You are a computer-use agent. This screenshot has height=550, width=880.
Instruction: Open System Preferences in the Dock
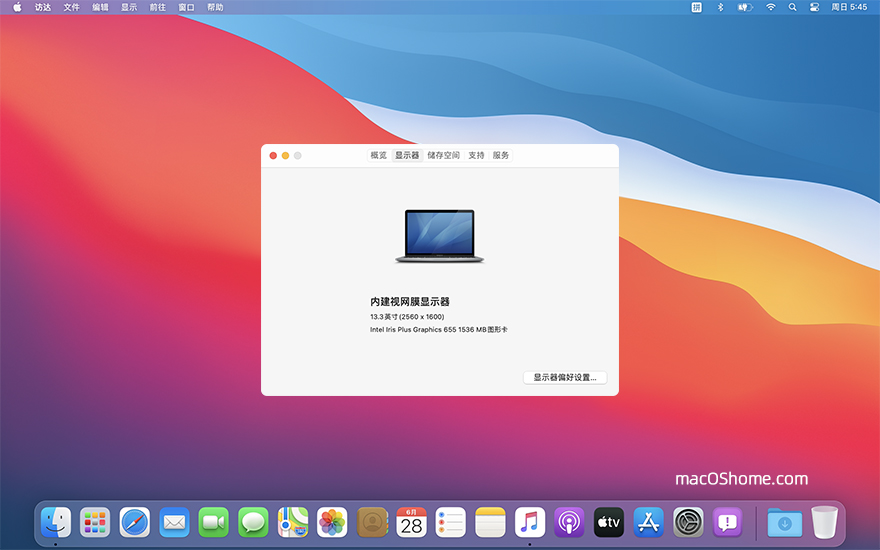click(x=689, y=522)
